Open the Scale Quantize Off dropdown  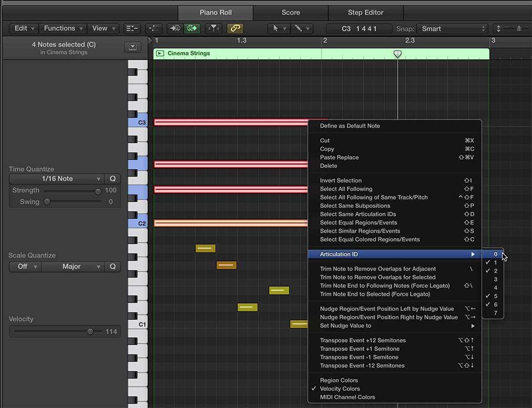(25, 267)
